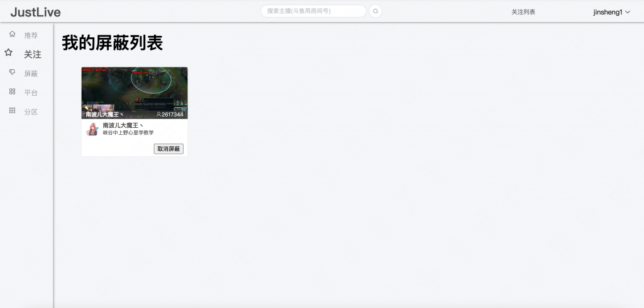
Task: Click the streamer avatar of 南波儿大魔王
Action: click(x=92, y=129)
